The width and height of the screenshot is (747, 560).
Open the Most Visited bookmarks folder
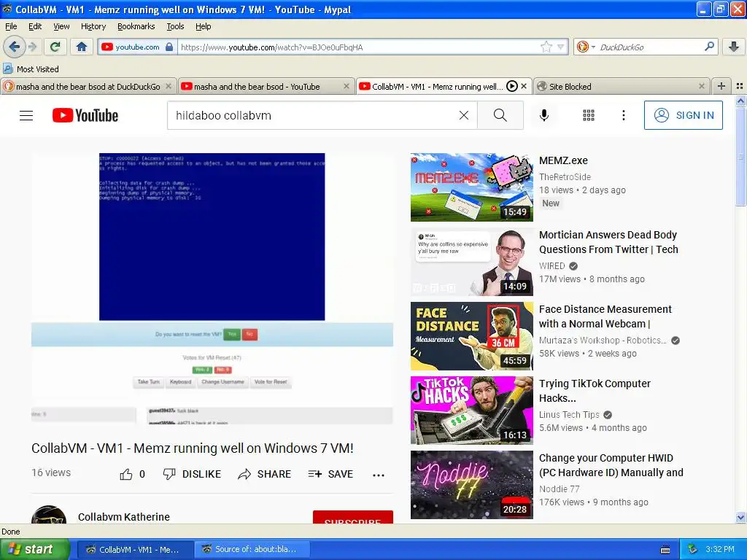point(31,69)
